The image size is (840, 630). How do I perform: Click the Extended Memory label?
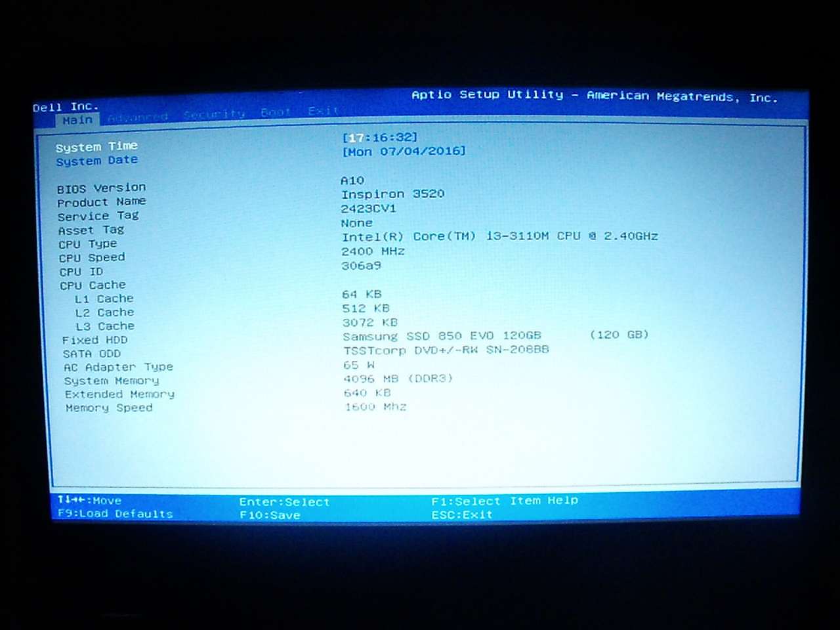coord(119,394)
